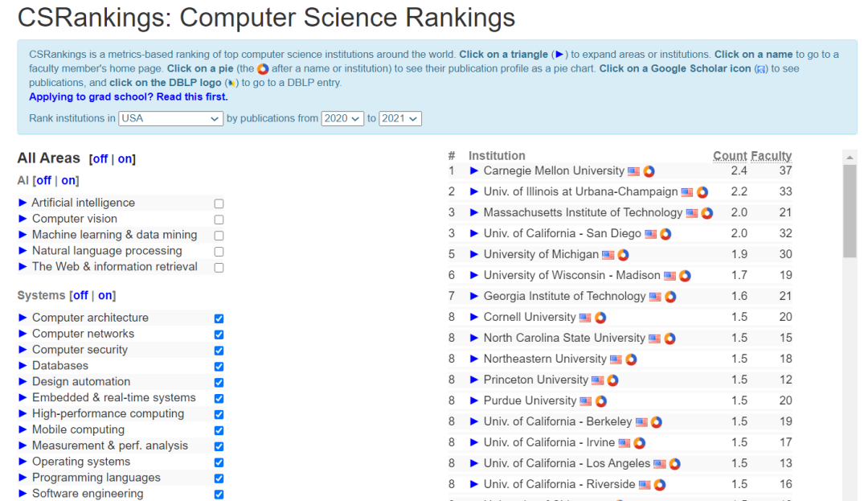The image size is (868, 501).
Task: Open pie chart for Northeastern University
Action: pyautogui.click(x=631, y=359)
